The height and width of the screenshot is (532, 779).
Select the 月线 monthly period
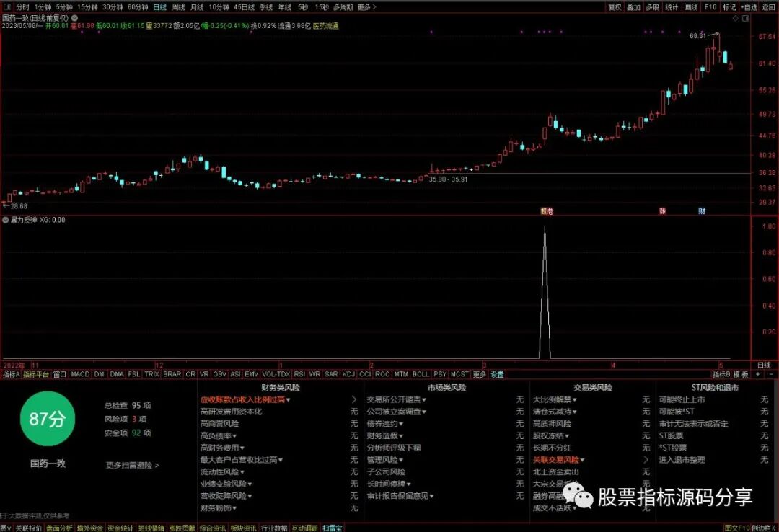tap(197, 7)
